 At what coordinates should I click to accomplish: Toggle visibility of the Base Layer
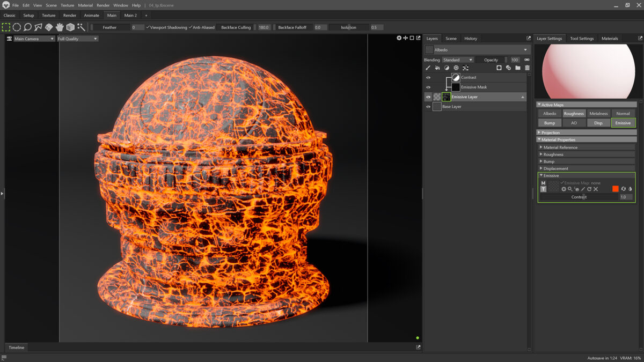428,106
